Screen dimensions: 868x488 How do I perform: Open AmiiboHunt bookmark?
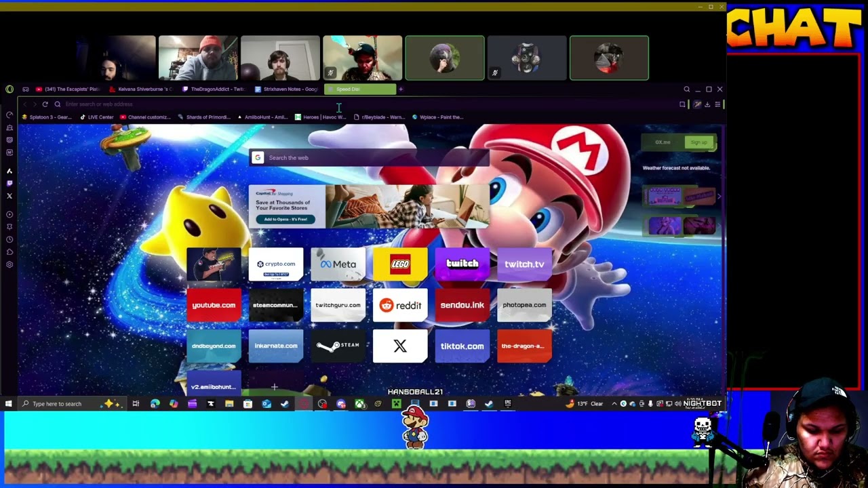point(262,117)
